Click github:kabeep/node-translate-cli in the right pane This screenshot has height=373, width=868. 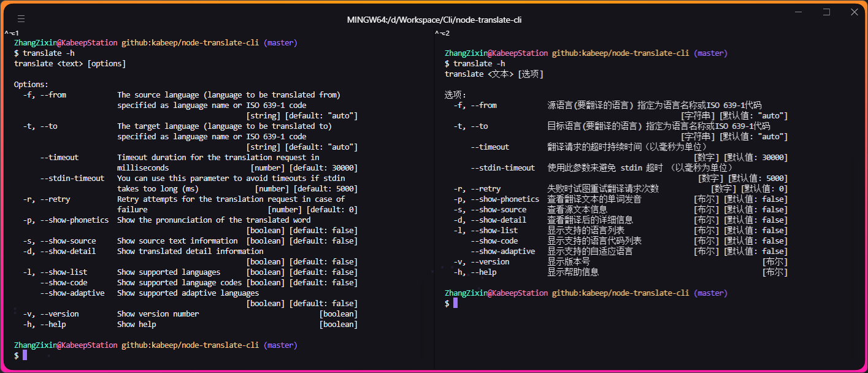click(x=621, y=53)
